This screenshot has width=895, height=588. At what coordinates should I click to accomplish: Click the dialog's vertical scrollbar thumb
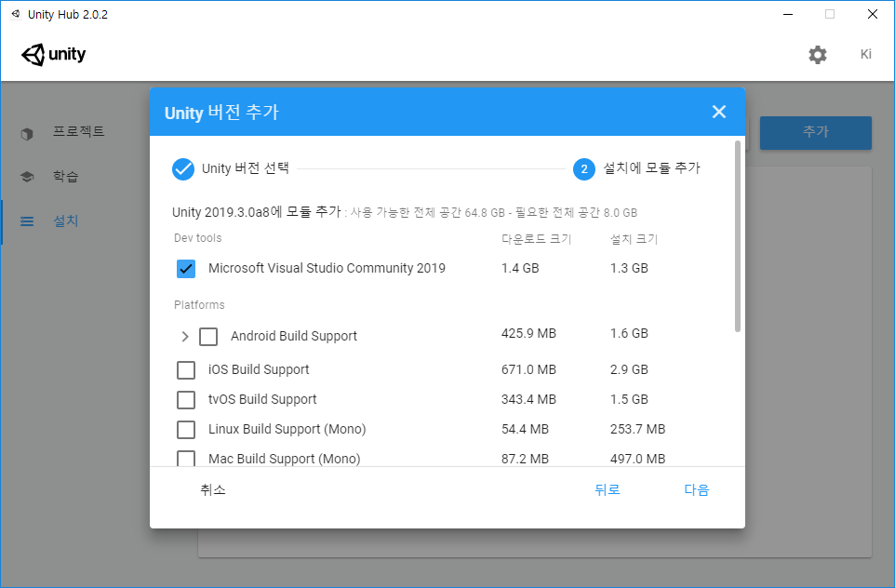pos(738,236)
